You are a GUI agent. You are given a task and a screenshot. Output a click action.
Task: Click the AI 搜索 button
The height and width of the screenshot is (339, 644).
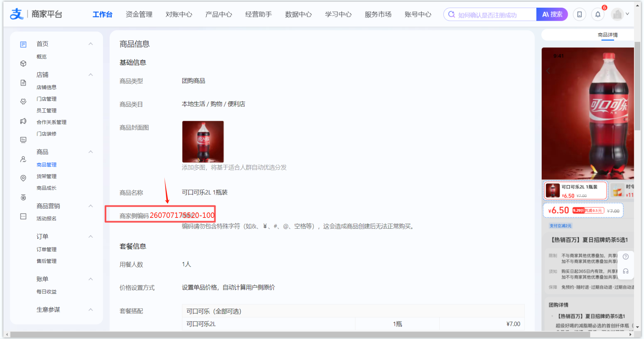pos(552,14)
